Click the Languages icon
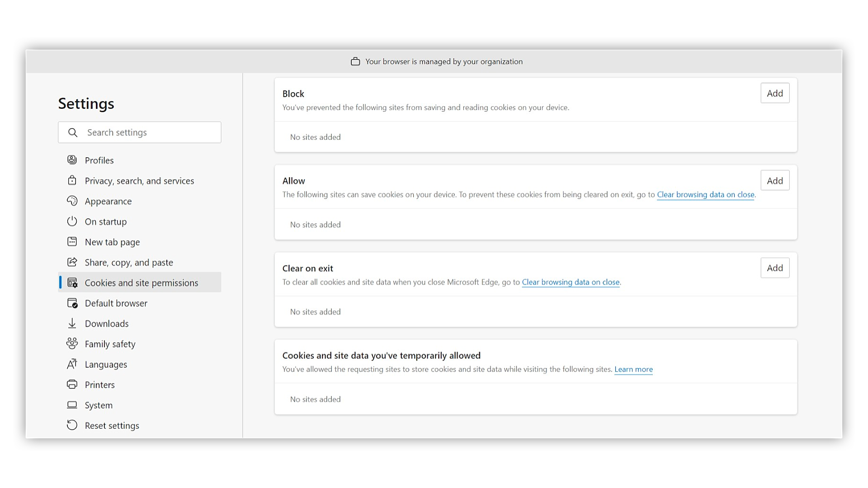This screenshot has width=868, height=488. point(72,364)
